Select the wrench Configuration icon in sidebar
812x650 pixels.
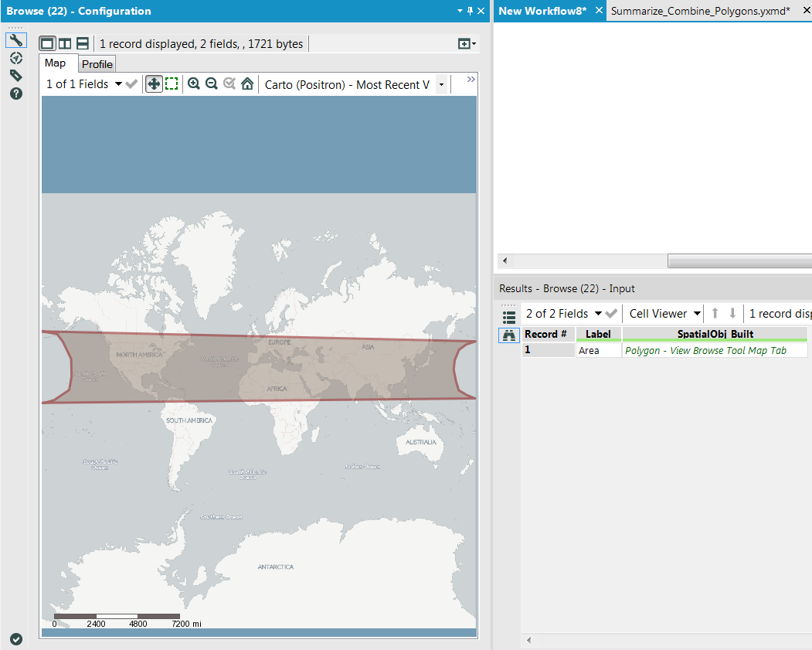pos(15,39)
